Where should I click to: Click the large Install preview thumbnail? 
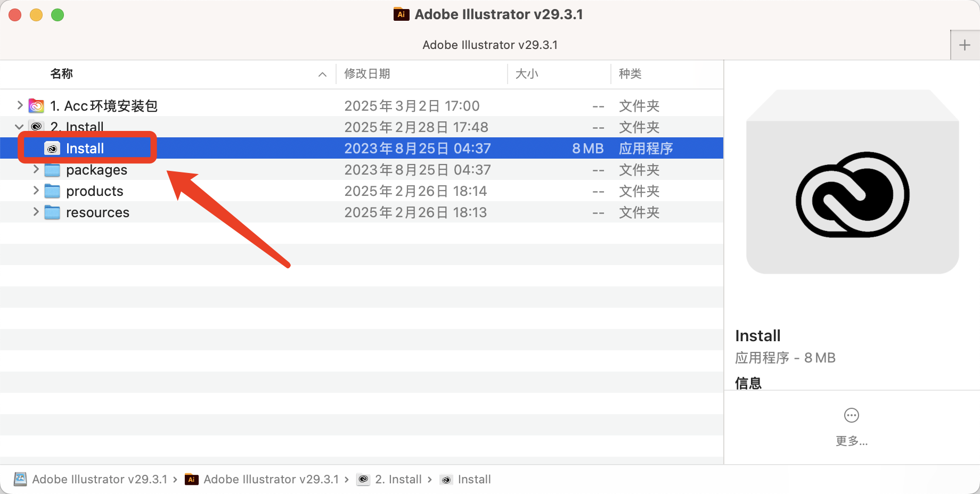(852, 182)
